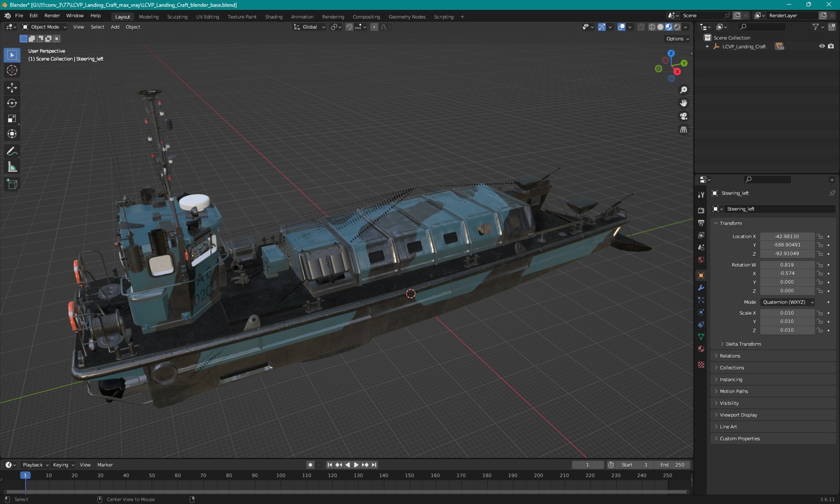Open the Render menu
840x504 pixels.
coord(52,15)
